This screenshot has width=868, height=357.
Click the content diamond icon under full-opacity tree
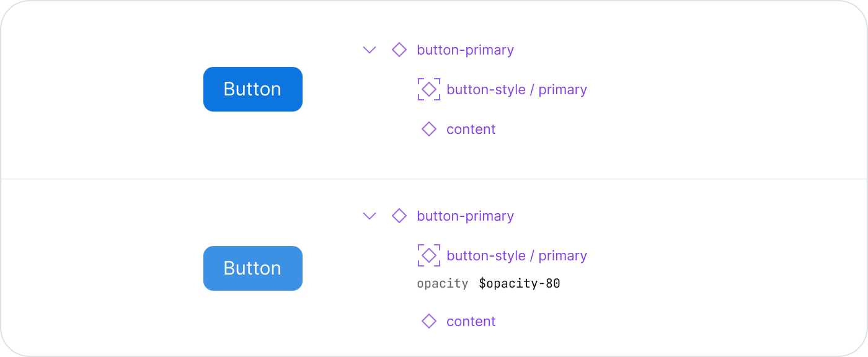tap(429, 129)
